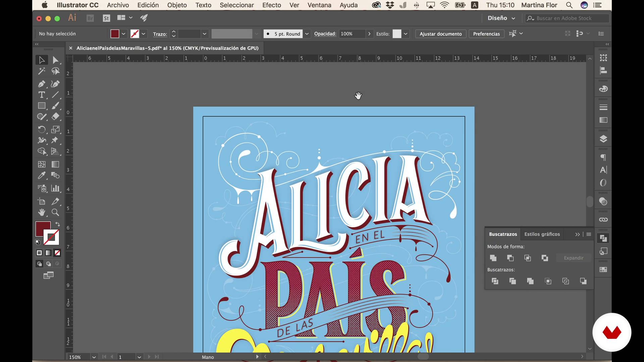Click the Buscar en Adobe Stock field
Screen dimensions: 644x362
(x=567, y=18)
